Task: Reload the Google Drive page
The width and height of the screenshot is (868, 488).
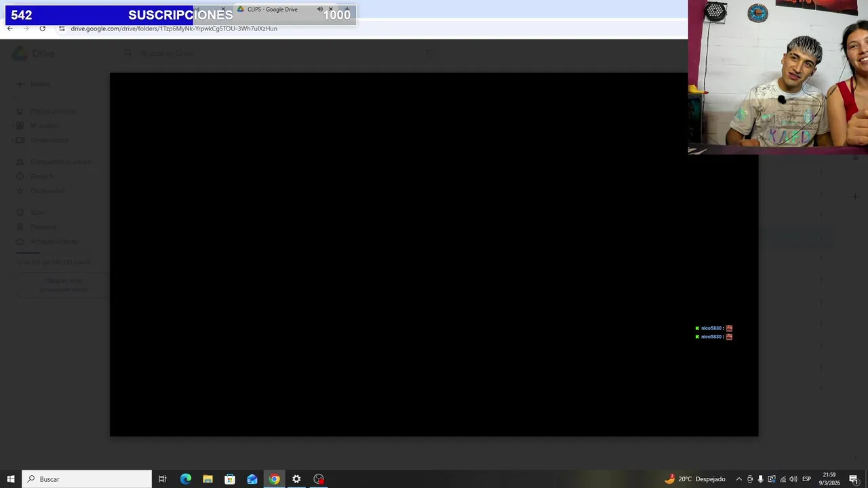Action: 42,28
